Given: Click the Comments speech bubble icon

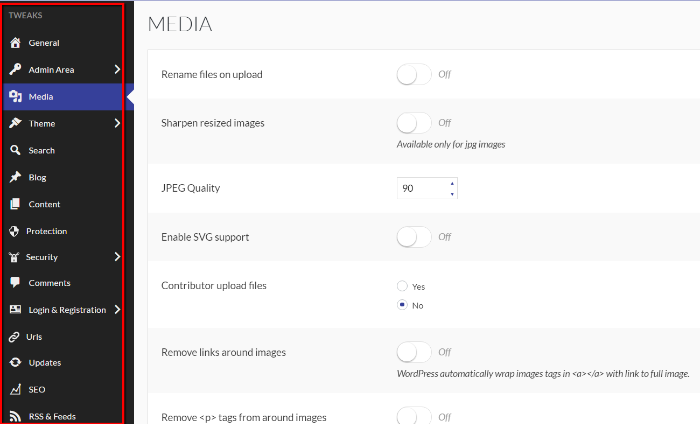Looking at the screenshot, I should tap(15, 283).
